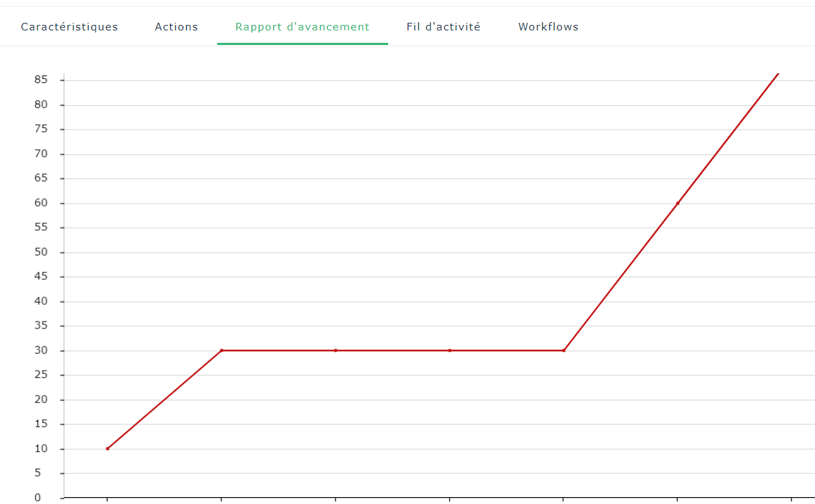Click the 30 label on the vertical axis
815x504 pixels.
coord(41,351)
